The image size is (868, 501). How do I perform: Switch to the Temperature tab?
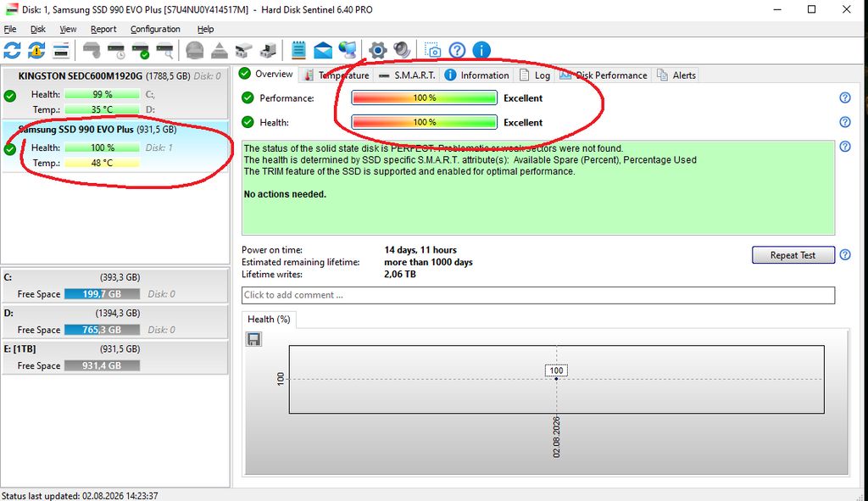click(337, 75)
